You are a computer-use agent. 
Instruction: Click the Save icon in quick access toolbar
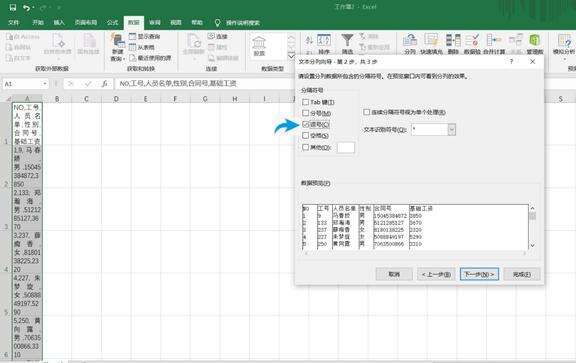point(13,7)
